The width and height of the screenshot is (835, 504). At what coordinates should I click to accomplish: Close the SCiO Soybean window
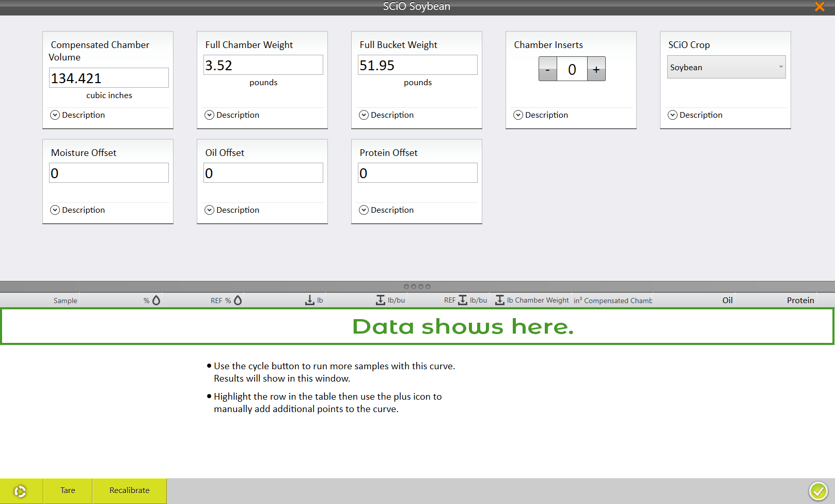pos(820,7)
